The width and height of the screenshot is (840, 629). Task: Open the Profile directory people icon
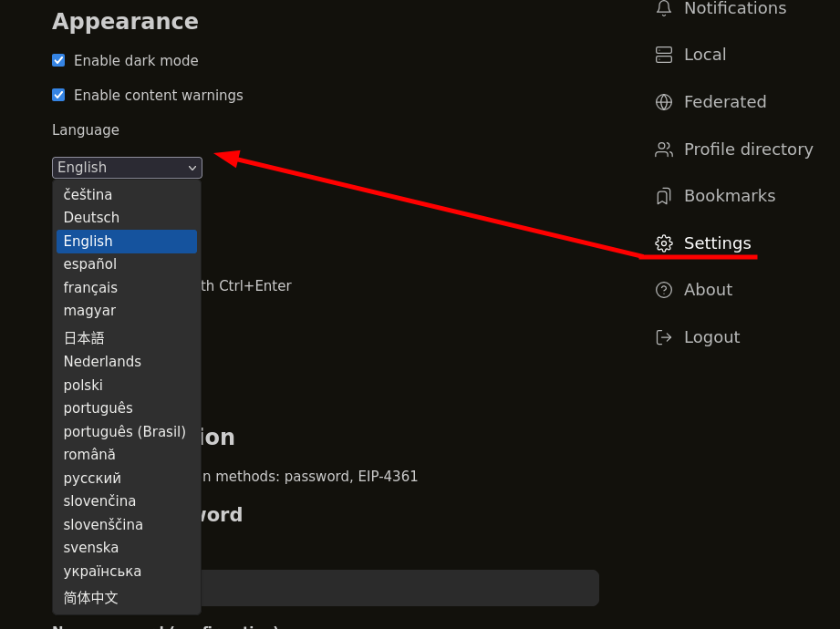coord(664,150)
